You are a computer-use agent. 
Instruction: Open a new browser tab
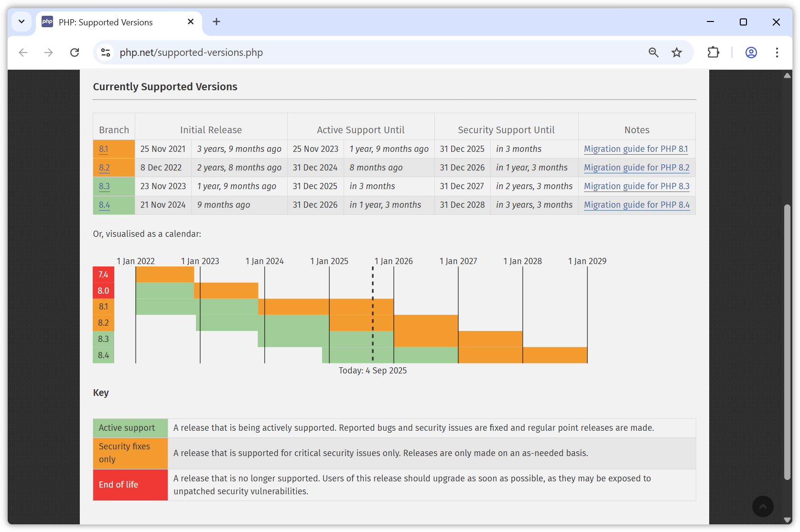click(x=216, y=21)
